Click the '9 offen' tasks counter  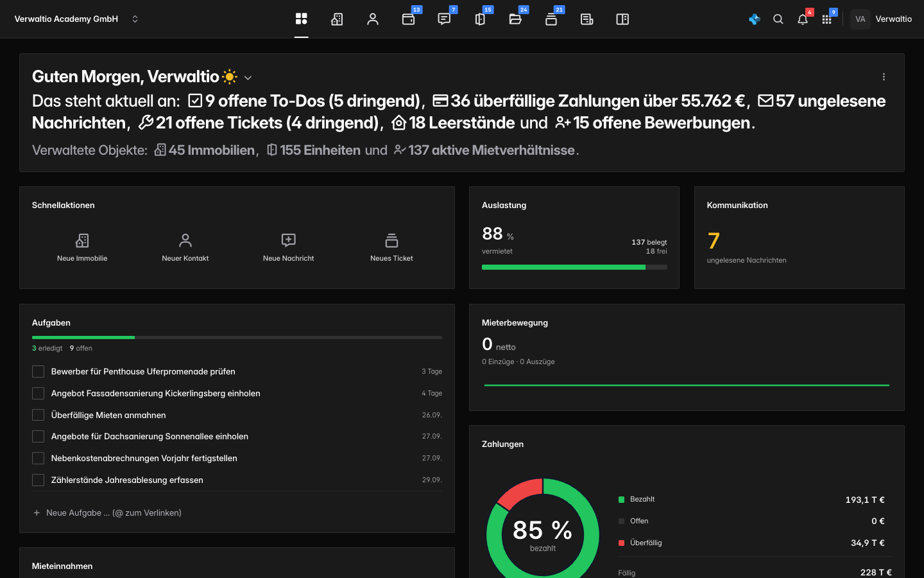pyautogui.click(x=81, y=348)
